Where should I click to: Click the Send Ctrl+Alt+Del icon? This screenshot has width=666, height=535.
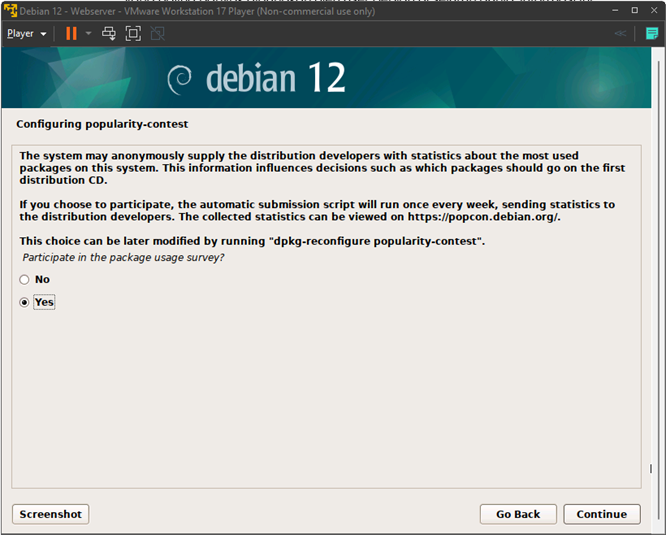click(x=109, y=33)
